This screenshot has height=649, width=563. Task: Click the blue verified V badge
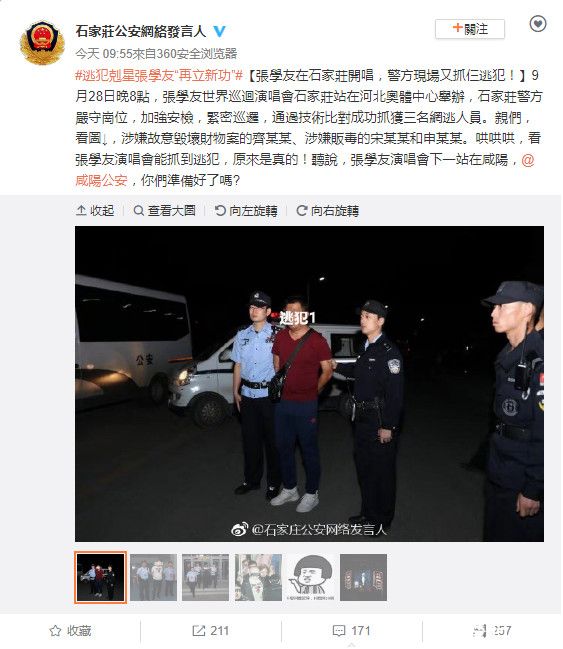click(x=219, y=31)
